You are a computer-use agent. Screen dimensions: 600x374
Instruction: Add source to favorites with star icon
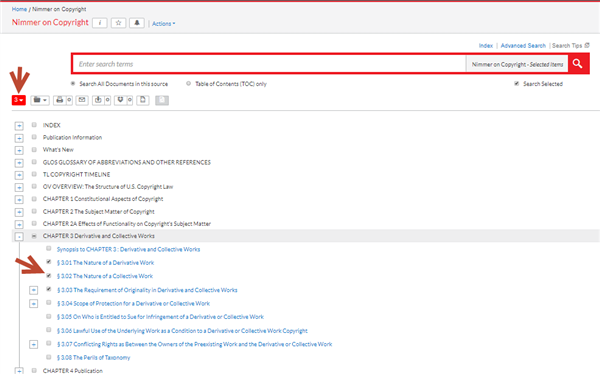(x=118, y=23)
